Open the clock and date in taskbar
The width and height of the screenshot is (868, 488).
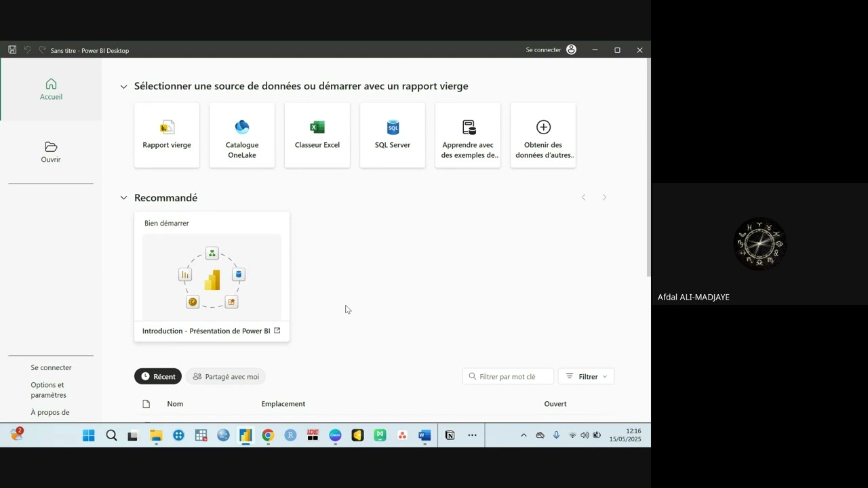[625, 435]
